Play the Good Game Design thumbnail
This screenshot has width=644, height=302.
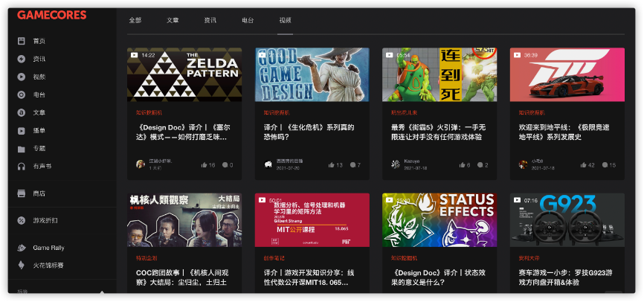pyautogui.click(x=312, y=74)
